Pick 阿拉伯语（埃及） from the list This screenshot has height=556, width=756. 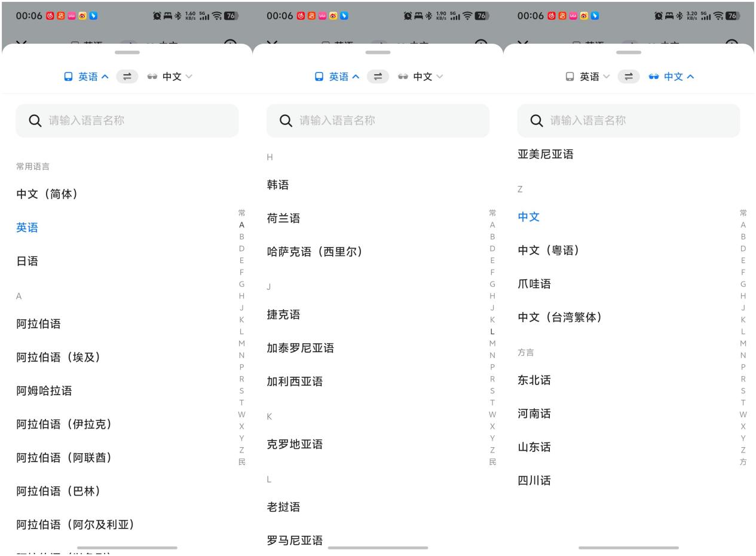click(x=58, y=358)
